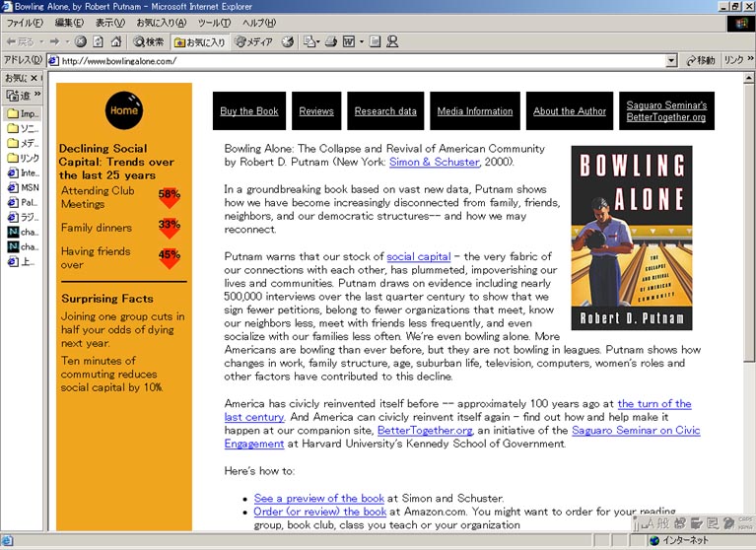Open the ソニ.. favorites folder
Screen dimensions: 756x550
click(23, 128)
